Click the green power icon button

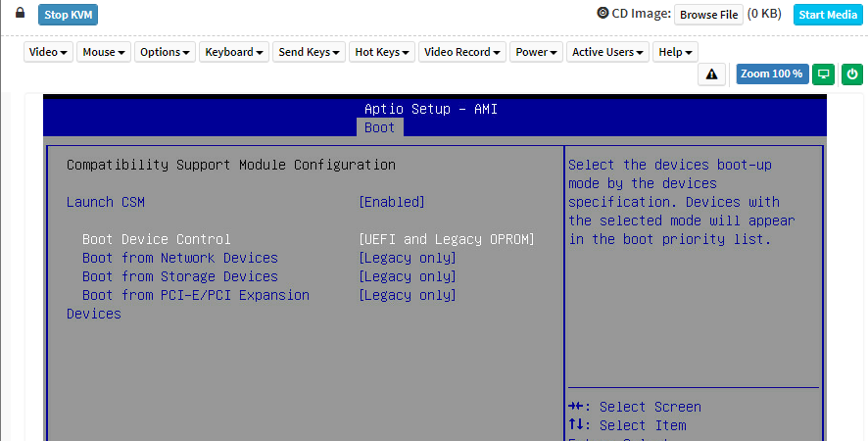click(x=852, y=74)
